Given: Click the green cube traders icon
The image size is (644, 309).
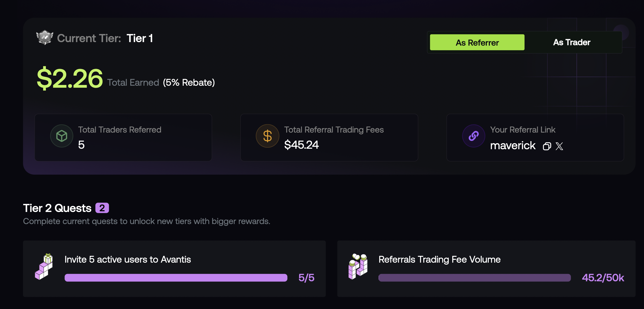Looking at the screenshot, I should pyautogui.click(x=62, y=136).
